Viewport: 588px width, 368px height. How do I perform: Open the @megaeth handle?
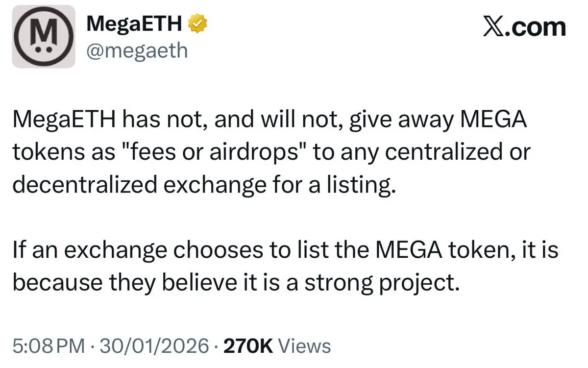pos(137,50)
